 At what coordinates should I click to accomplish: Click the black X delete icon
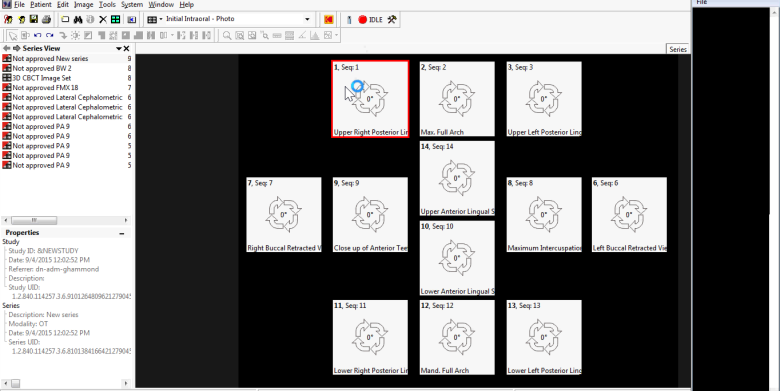pyautogui.click(x=103, y=19)
